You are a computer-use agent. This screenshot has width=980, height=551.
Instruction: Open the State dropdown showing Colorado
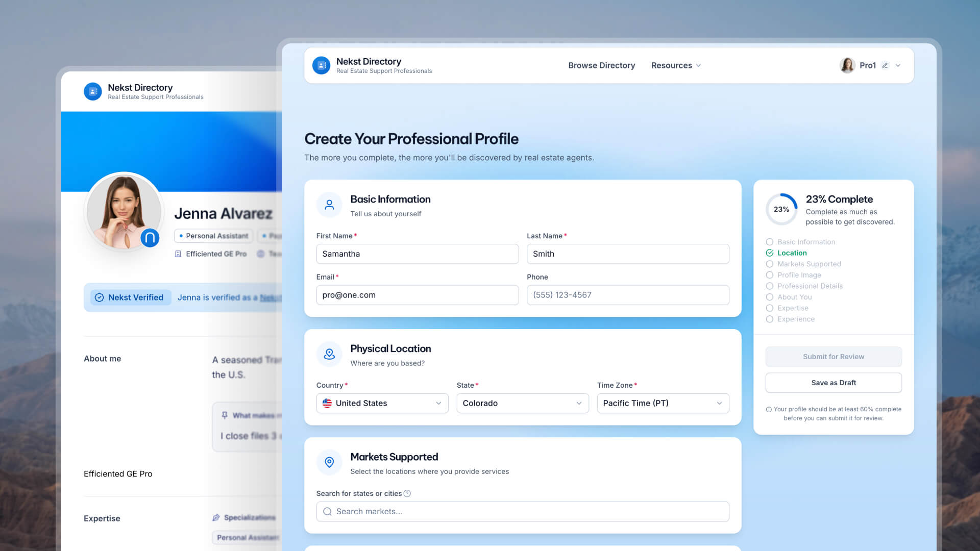[522, 403]
